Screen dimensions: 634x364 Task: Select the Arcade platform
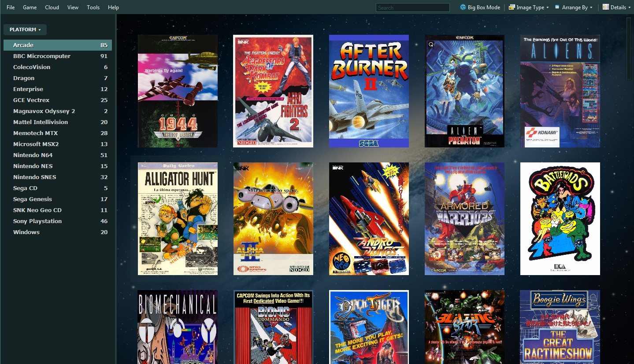[x=58, y=45]
